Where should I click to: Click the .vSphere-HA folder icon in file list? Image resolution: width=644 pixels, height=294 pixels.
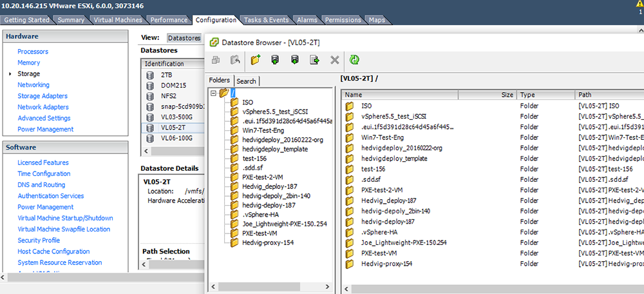point(350,232)
